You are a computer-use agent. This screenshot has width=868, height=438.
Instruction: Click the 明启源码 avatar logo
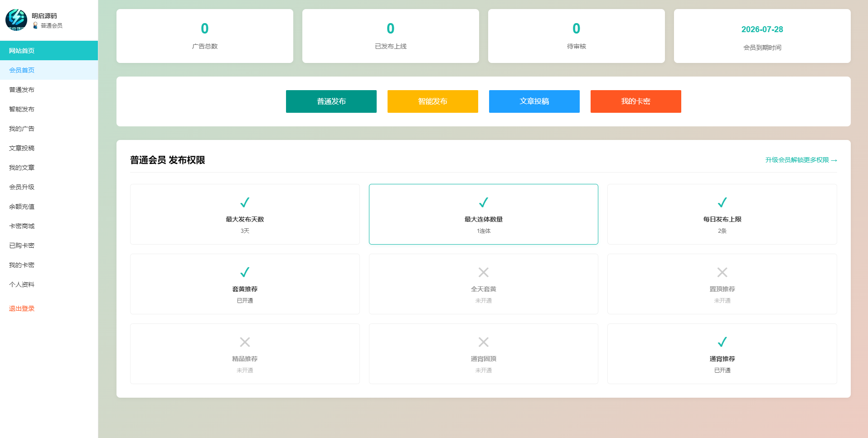coord(16,20)
